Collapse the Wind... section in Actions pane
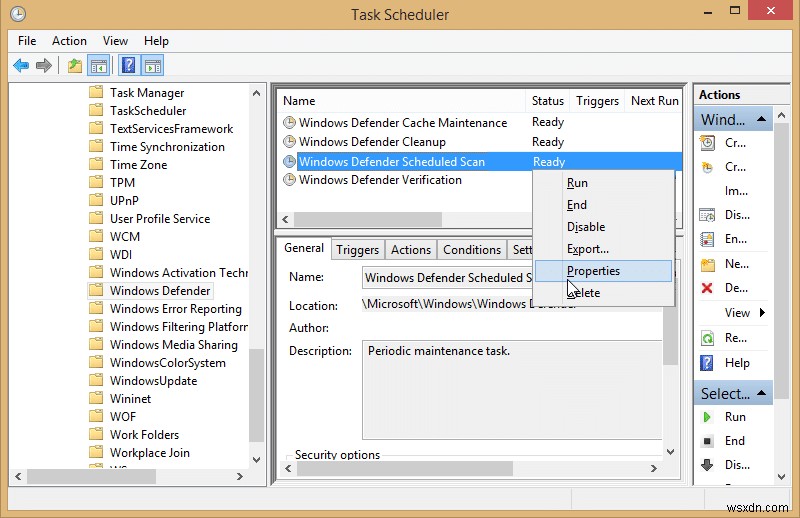 [x=762, y=119]
